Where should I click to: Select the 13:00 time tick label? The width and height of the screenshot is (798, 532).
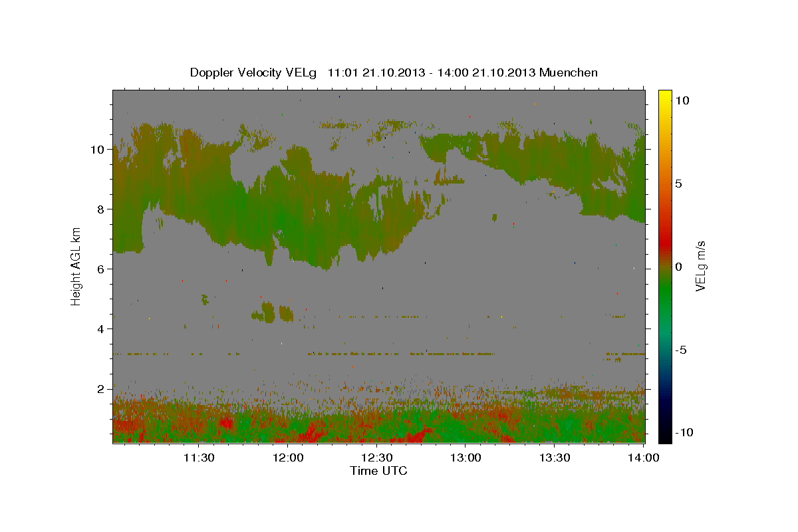465,458
